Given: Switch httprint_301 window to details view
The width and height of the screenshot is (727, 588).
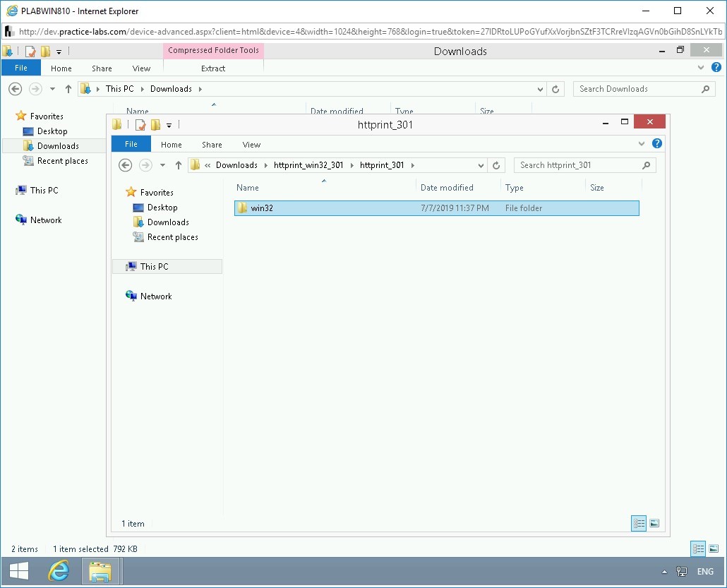Looking at the screenshot, I should pos(639,524).
